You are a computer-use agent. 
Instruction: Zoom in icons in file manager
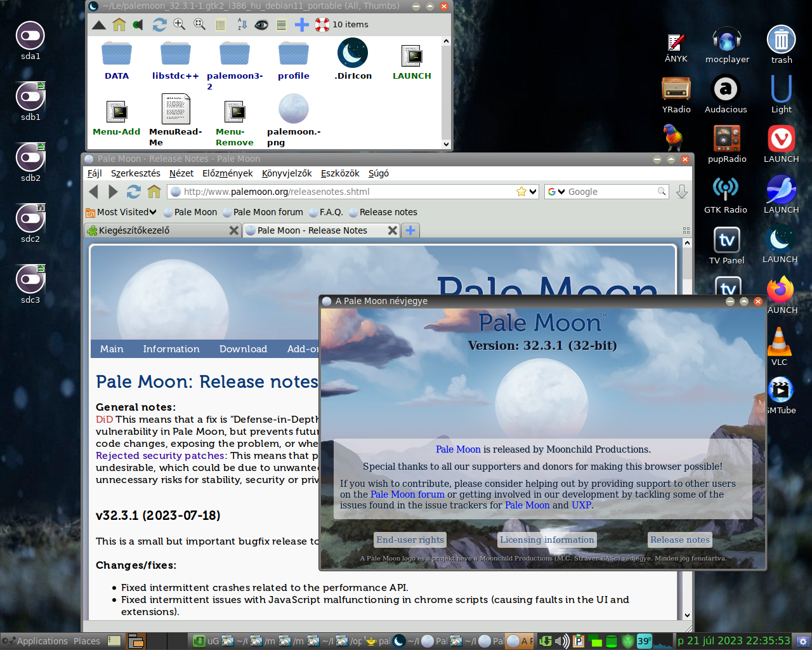tap(180, 25)
